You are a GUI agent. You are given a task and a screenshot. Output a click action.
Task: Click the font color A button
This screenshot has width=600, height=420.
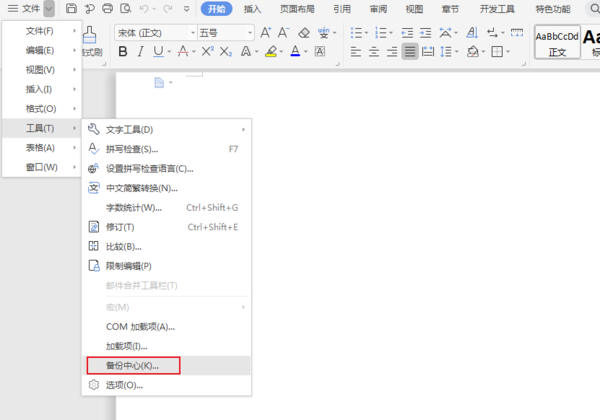(x=294, y=51)
